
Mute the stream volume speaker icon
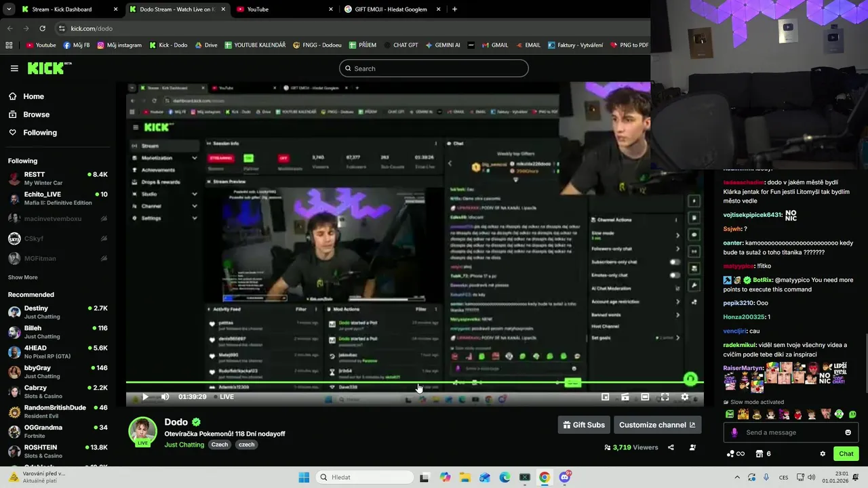165,397
